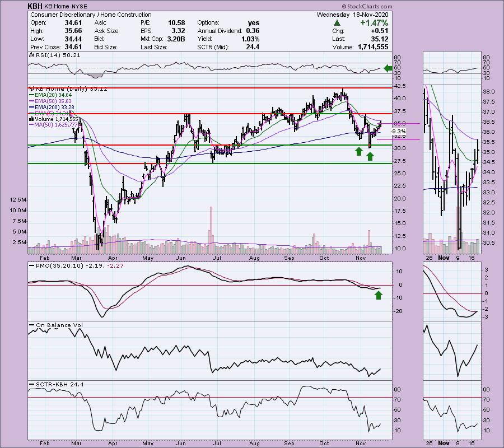Click the 42.5 price axis label
This screenshot has height=448, width=504.
400,86
